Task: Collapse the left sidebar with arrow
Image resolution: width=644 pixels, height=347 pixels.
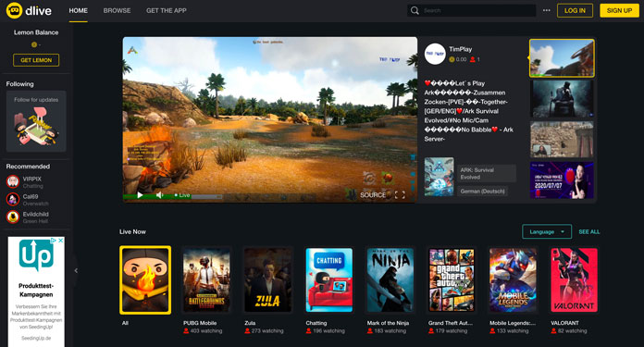Action: (x=76, y=270)
